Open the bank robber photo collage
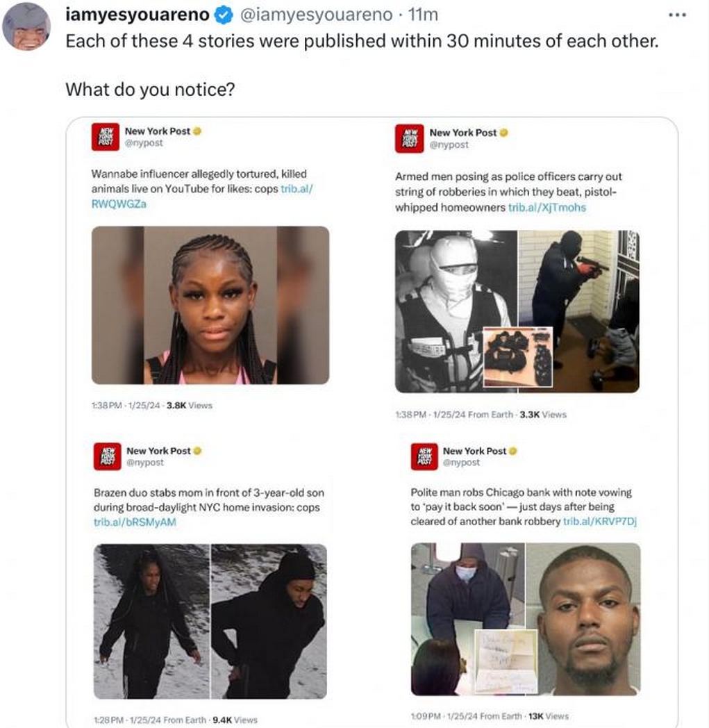The width and height of the screenshot is (709, 728). tap(526, 619)
